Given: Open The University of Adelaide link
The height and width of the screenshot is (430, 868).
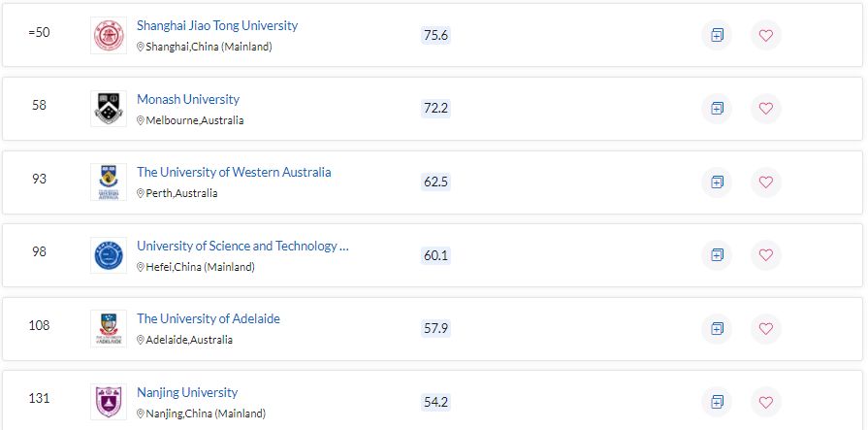Looking at the screenshot, I should [x=209, y=318].
